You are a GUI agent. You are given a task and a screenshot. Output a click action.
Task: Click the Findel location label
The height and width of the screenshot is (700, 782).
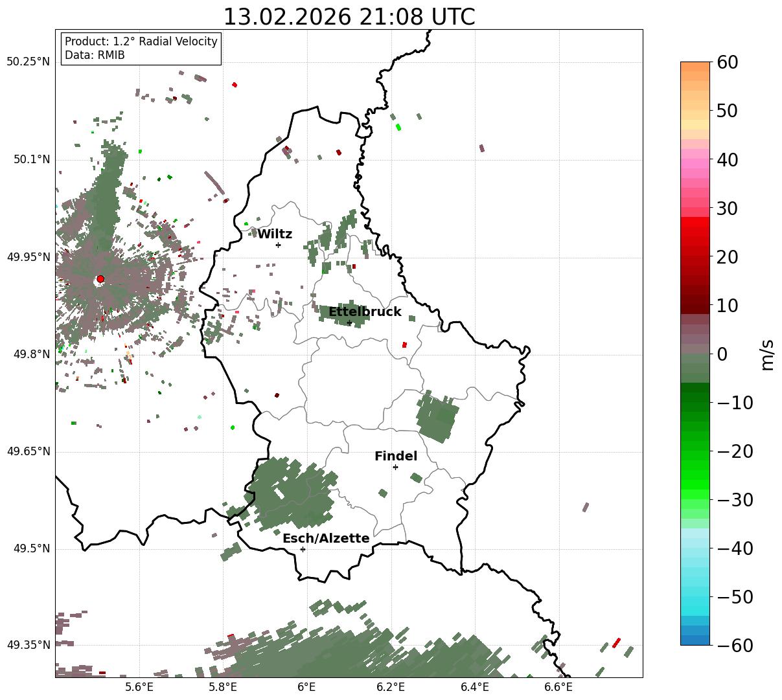click(396, 457)
